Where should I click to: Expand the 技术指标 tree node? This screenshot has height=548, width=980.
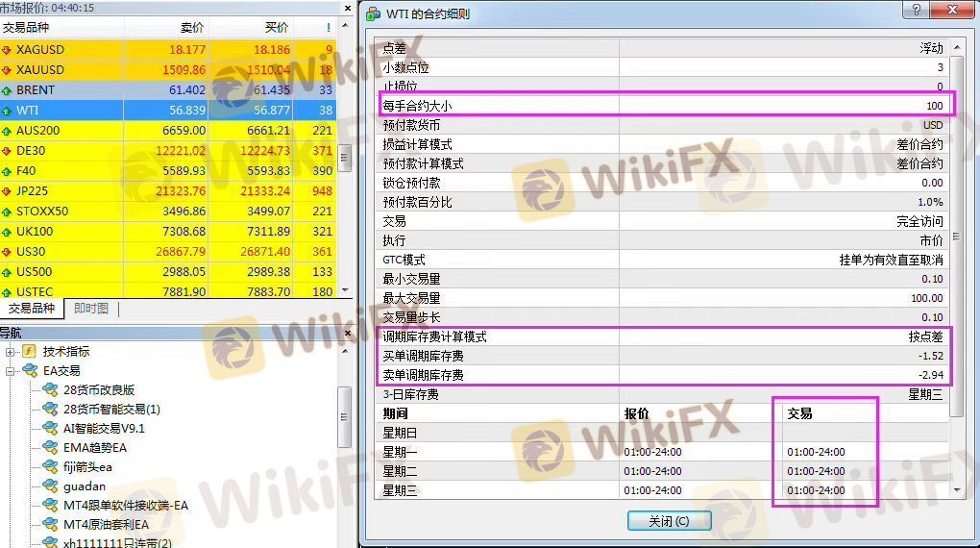click(10, 352)
